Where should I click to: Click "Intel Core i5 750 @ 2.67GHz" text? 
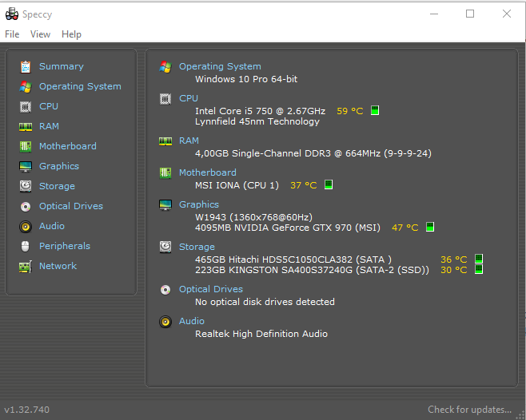tap(261, 111)
